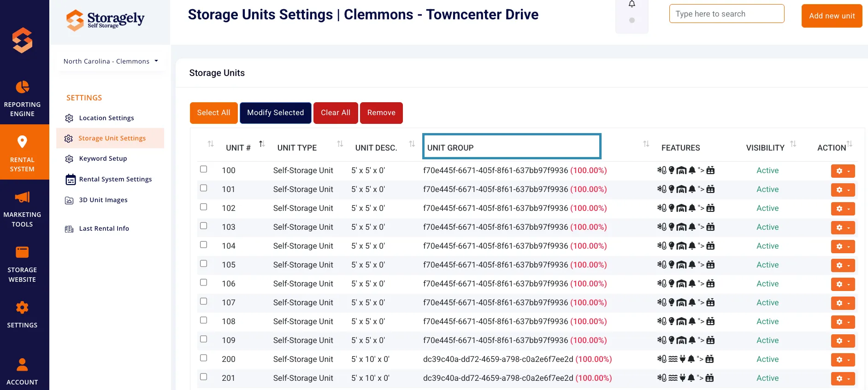Open the Storage Website sidebar icon
Image resolution: width=868 pixels, height=390 pixels.
pos(22,252)
